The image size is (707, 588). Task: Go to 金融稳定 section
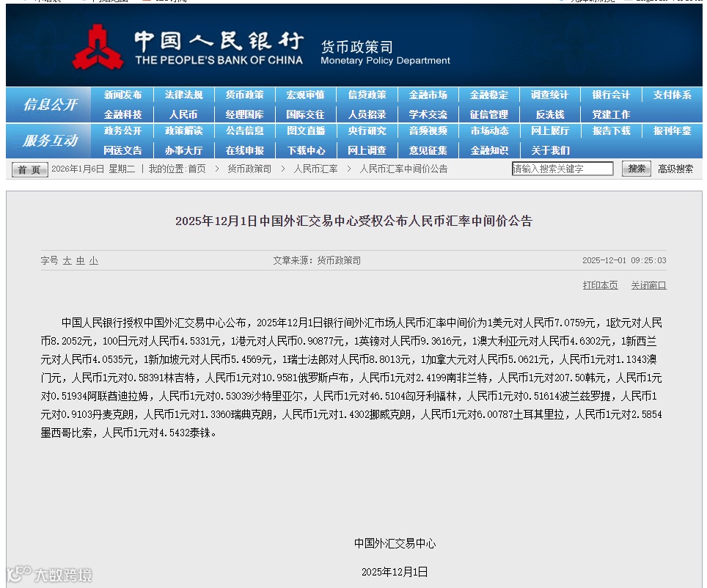click(x=489, y=95)
